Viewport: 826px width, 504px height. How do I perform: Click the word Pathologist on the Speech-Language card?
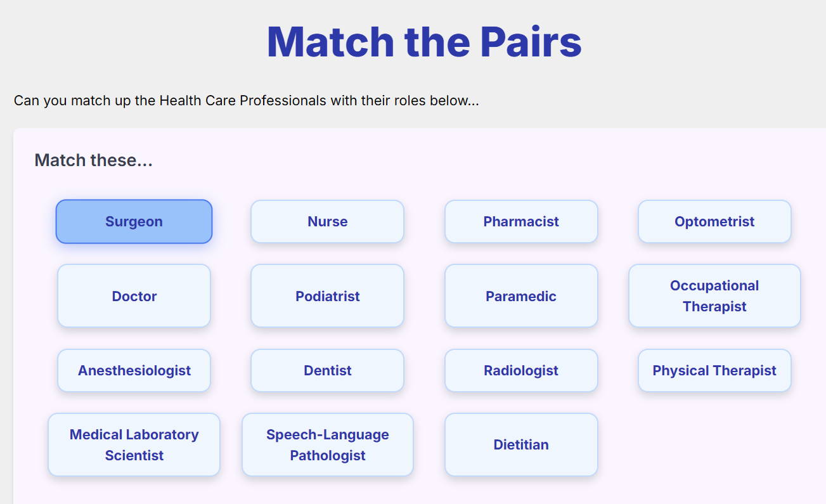tap(328, 456)
